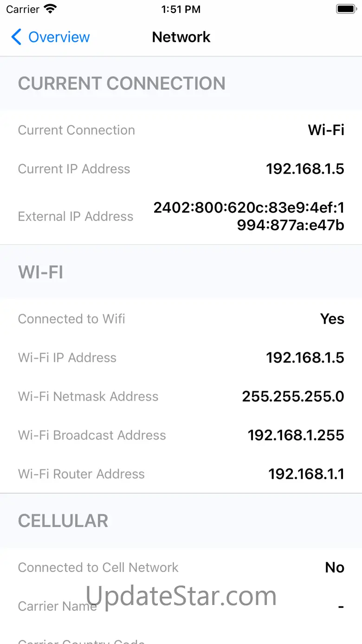Tap the Carrier label in status bar
The image size is (362, 644).
coord(23,9)
